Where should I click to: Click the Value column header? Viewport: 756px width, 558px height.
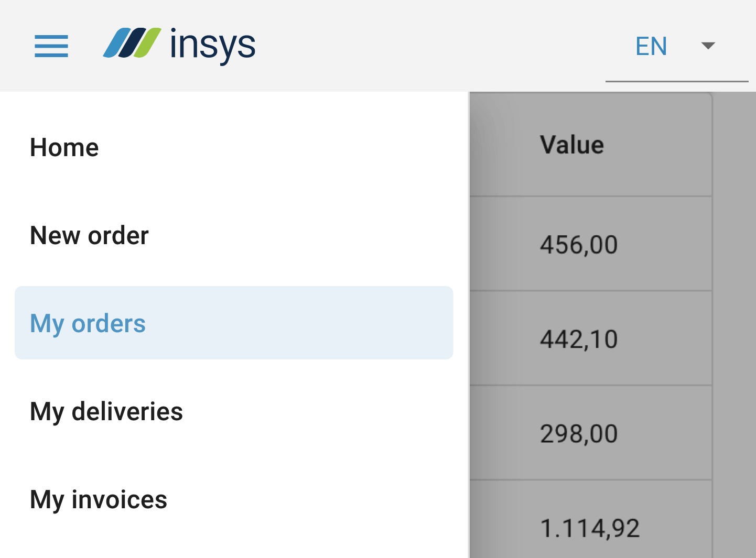tap(572, 145)
